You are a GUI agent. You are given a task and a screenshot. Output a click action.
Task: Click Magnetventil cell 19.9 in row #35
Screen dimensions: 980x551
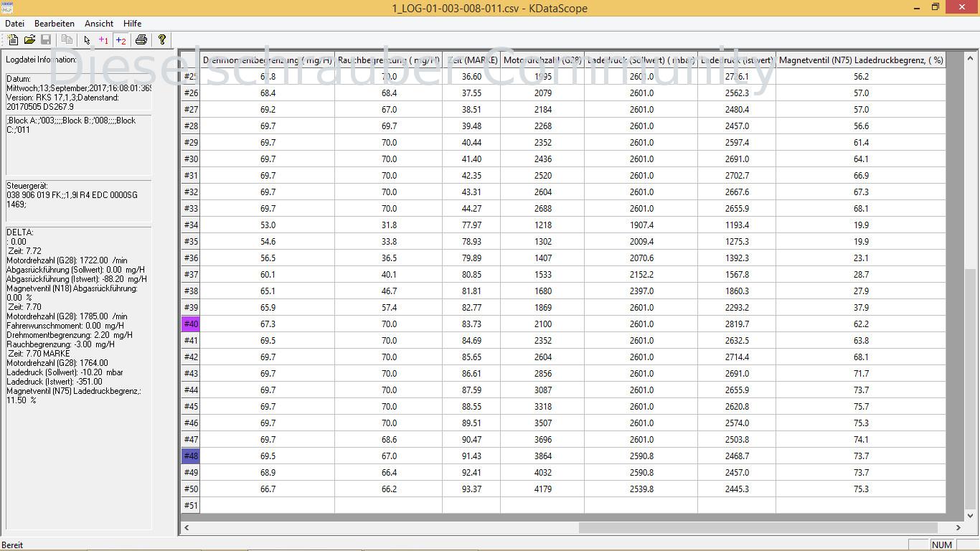[861, 242]
